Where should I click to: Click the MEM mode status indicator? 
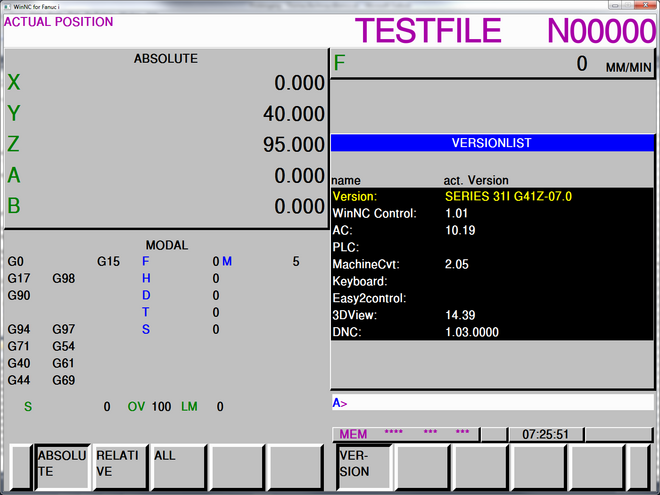[x=353, y=435]
